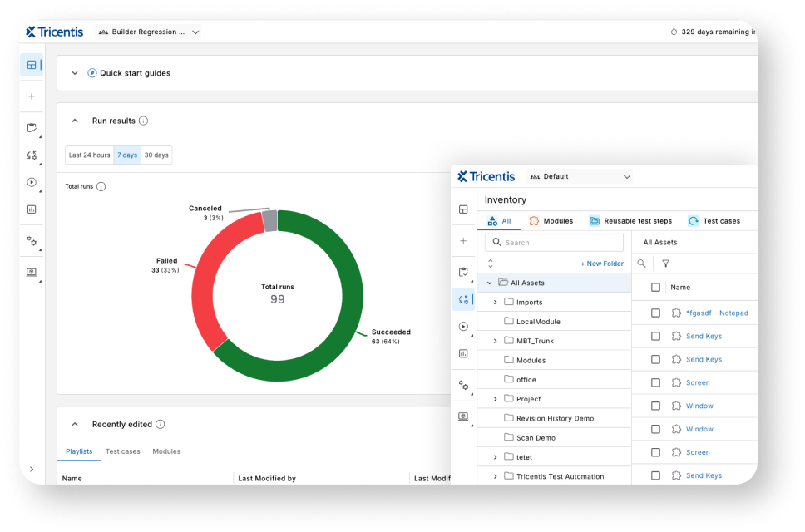Click the search magnifier icon above Name column
The height and width of the screenshot is (532, 805).
641,264
